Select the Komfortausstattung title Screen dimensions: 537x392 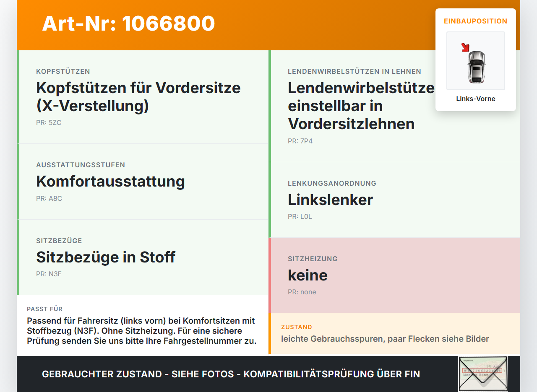click(x=110, y=182)
